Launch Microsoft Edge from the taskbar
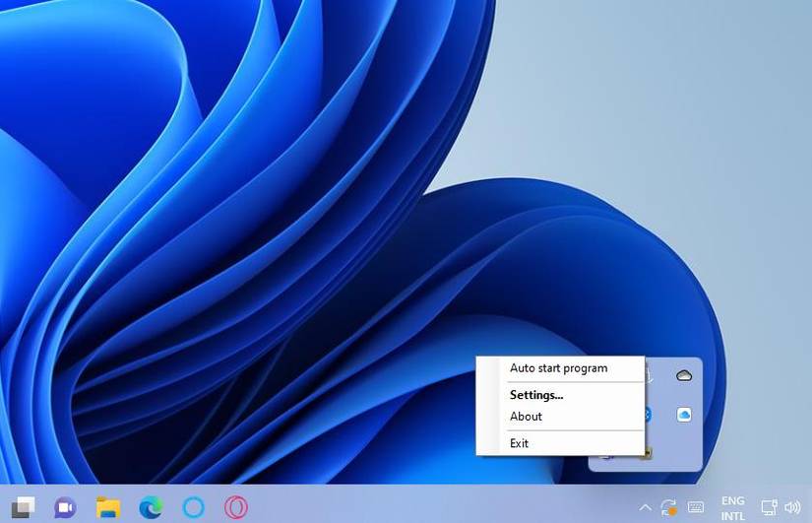812x523 pixels. pos(151,507)
